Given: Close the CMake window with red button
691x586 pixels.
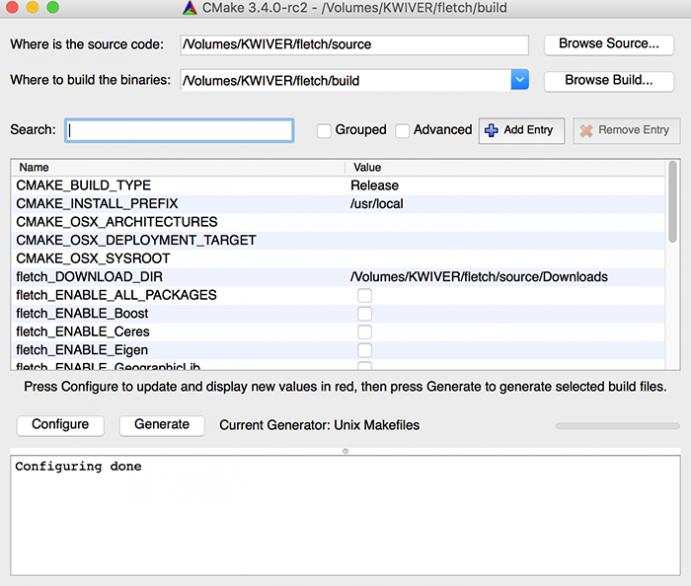Looking at the screenshot, I should (12, 7).
